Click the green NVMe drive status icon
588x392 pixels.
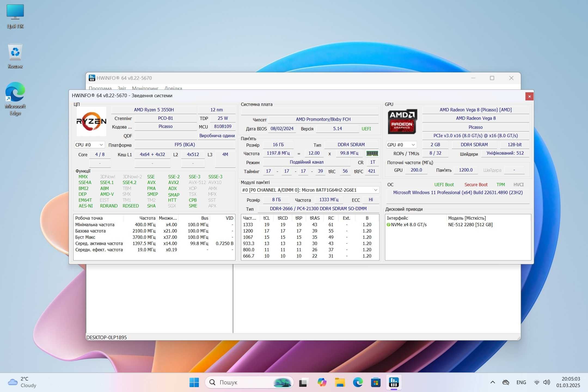(388, 225)
